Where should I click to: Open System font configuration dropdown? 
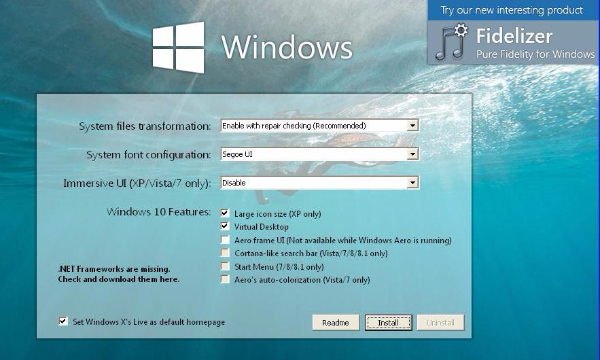click(x=320, y=154)
